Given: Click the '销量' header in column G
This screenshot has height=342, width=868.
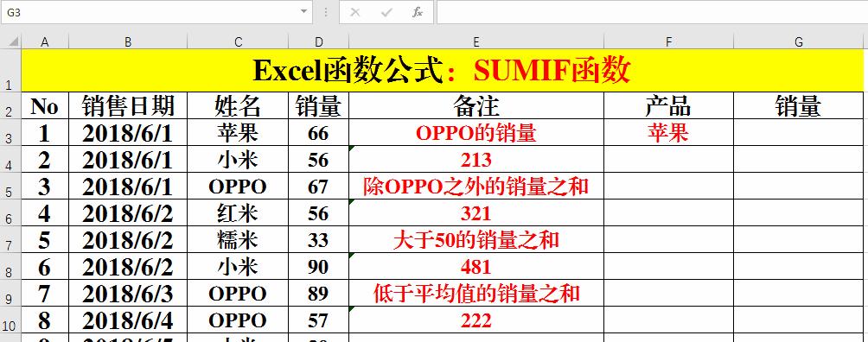Looking at the screenshot, I should pyautogui.click(x=799, y=105).
